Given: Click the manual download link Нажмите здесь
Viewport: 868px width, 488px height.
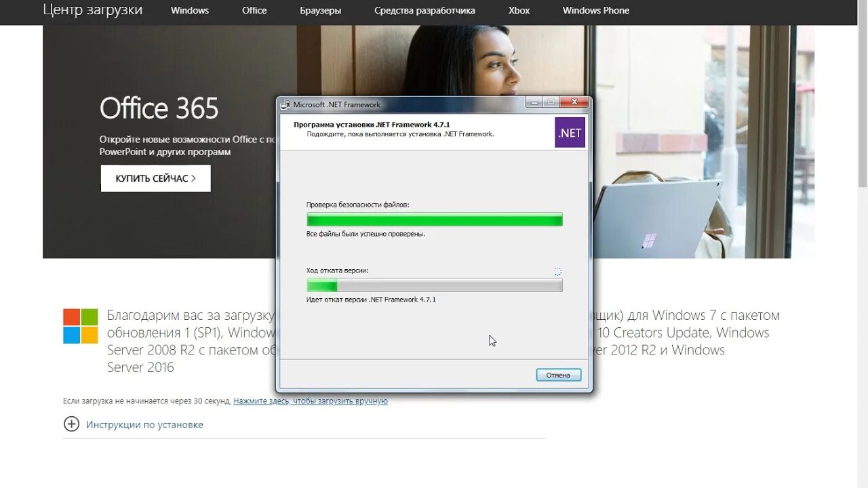Looking at the screenshot, I should [311, 401].
